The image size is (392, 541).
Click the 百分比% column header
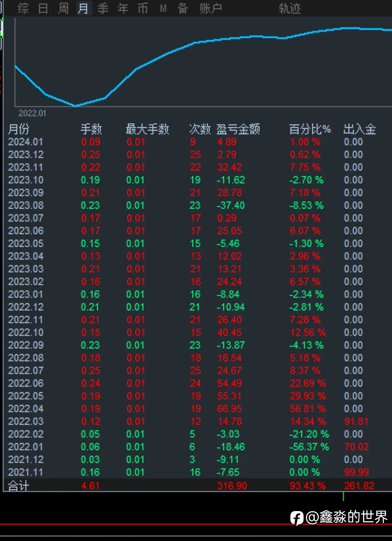310,129
